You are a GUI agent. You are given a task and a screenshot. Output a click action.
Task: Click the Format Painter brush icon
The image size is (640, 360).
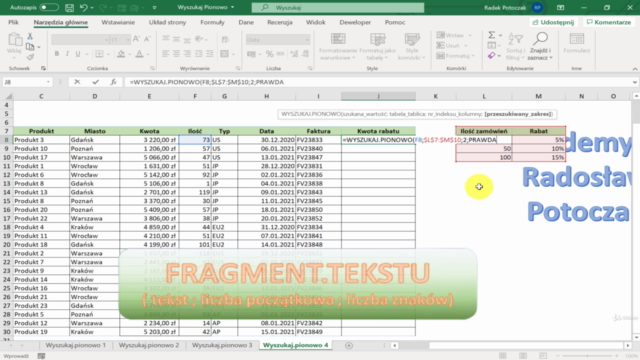(x=30, y=57)
